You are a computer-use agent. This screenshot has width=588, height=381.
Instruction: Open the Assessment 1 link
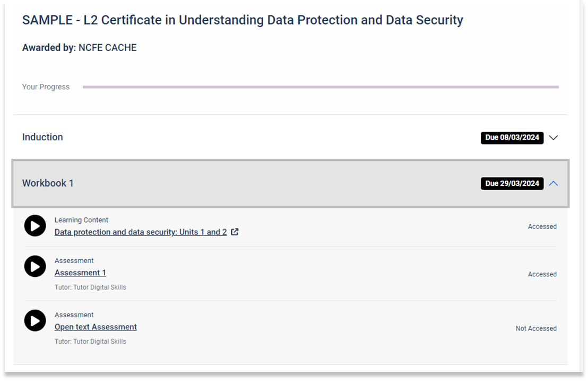coord(80,273)
